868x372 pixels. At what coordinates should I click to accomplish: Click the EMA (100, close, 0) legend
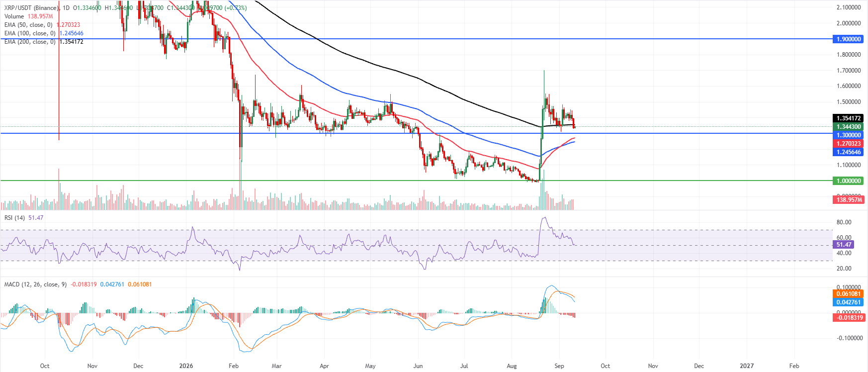[x=29, y=33]
